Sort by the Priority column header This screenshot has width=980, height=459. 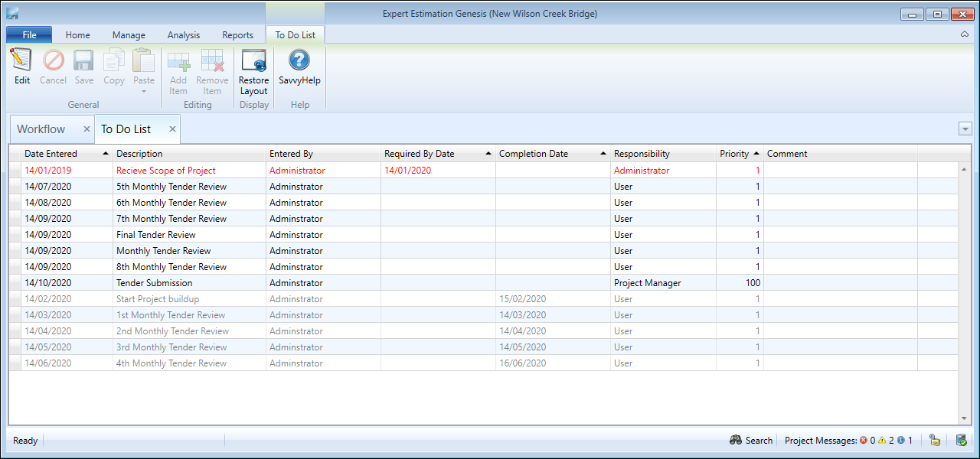(x=734, y=154)
